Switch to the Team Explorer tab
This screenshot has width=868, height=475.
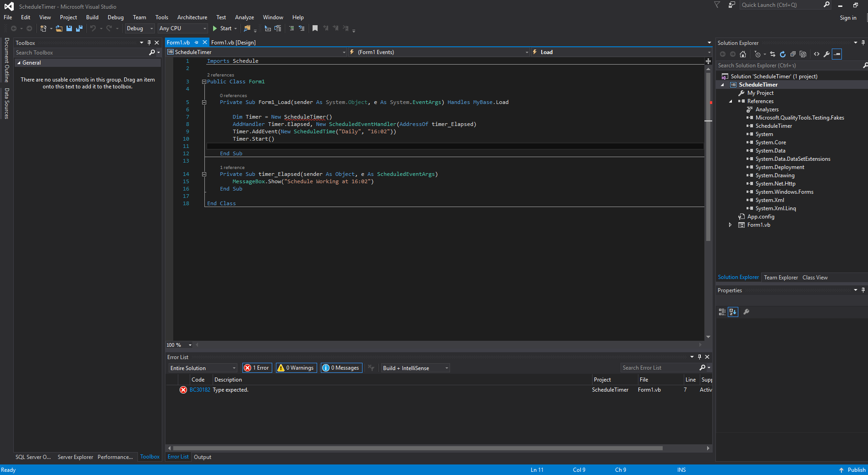[781, 278]
